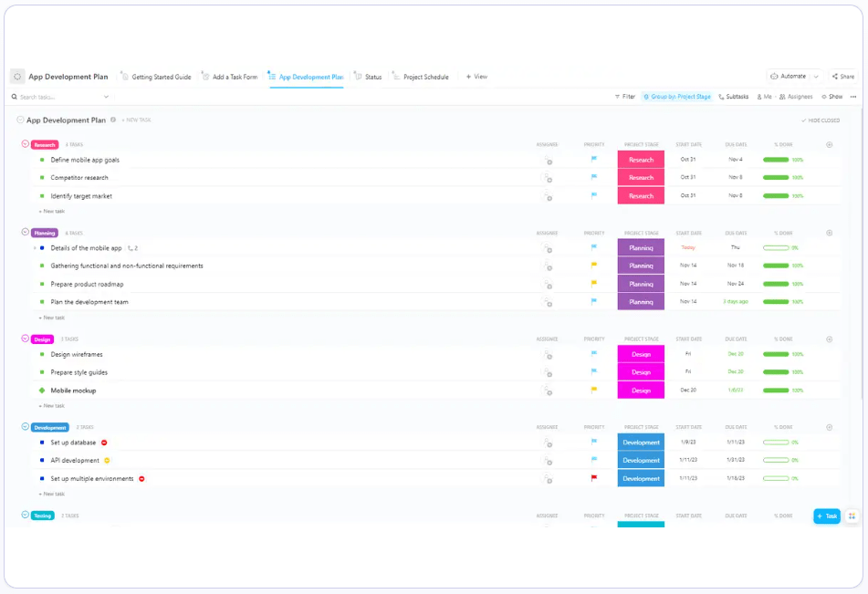Click the priority flag for Identify target market

pos(594,195)
